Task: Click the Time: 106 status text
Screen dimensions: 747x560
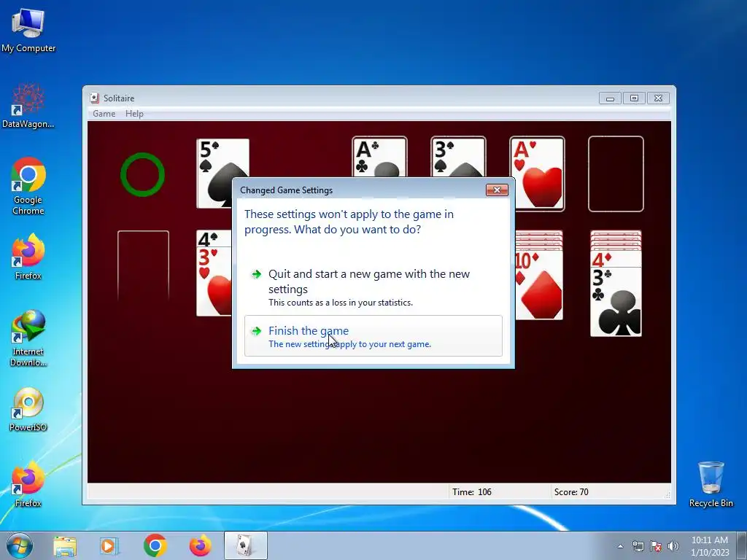Action: pyautogui.click(x=472, y=492)
